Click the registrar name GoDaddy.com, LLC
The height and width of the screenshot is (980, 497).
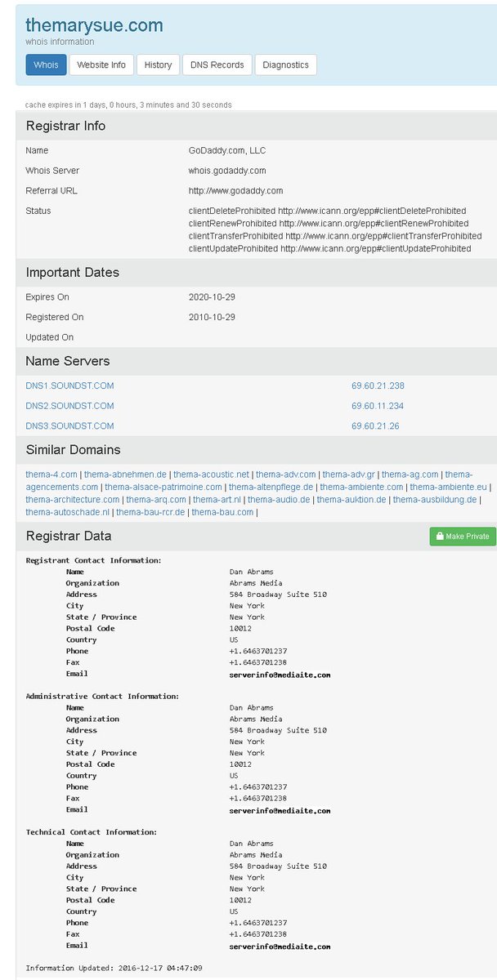click(227, 150)
